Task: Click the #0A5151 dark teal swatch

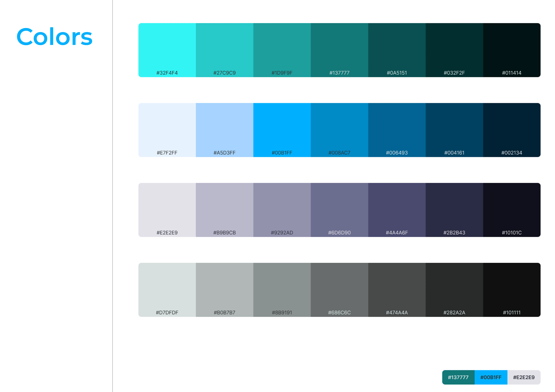Action: (x=397, y=50)
